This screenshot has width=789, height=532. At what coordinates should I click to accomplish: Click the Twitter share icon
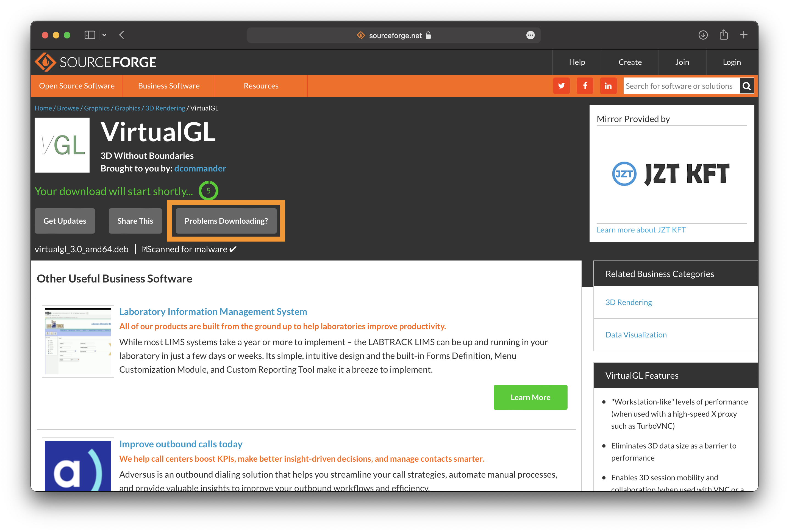pyautogui.click(x=561, y=86)
